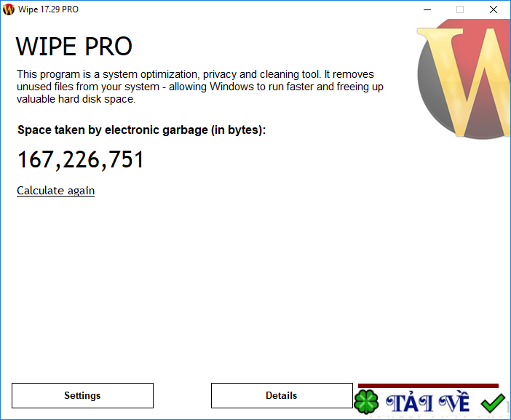Minimize the Wipe window

click(427, 9)
